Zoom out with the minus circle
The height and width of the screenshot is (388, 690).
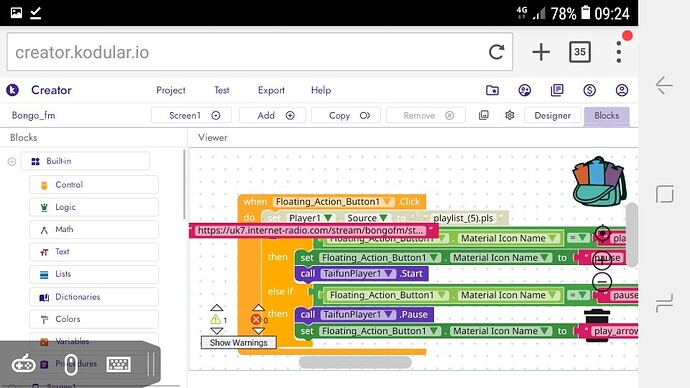click(602, 282)
